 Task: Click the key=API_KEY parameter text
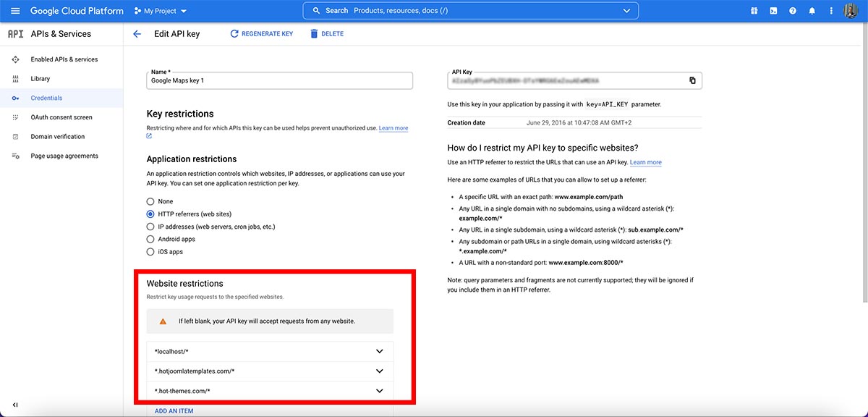pyautogui.click(x=608, y=104)
